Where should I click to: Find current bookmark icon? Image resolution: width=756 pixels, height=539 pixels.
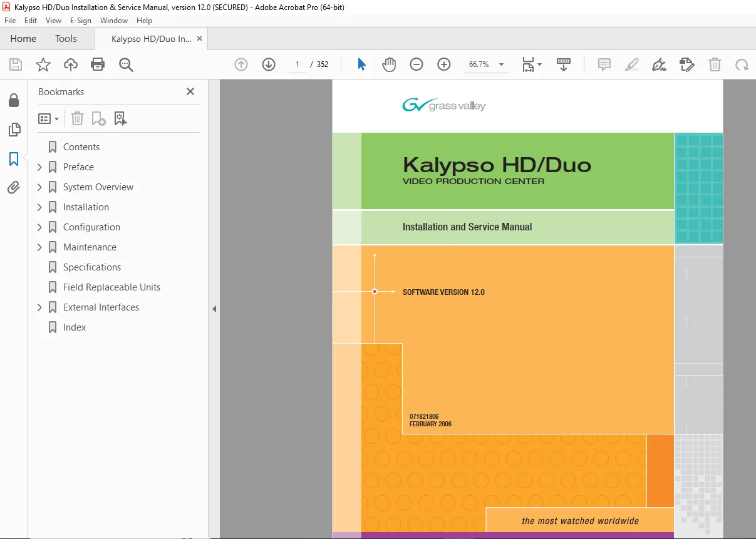coord(121,118)
